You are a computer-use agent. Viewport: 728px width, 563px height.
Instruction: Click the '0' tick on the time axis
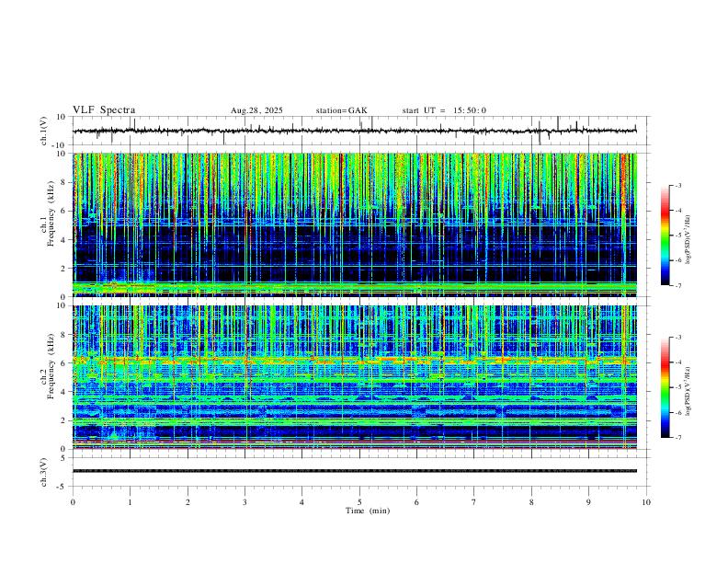(x=73, y=502)
